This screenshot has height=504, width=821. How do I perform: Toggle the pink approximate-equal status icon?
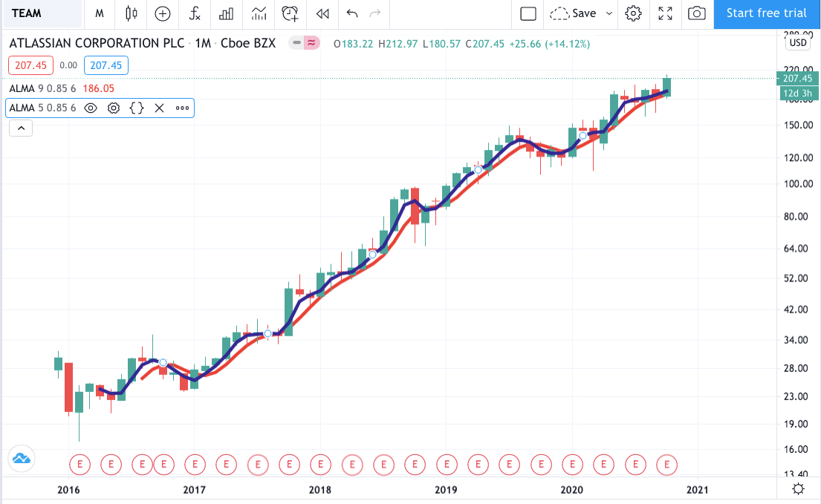tap(311, 43)
